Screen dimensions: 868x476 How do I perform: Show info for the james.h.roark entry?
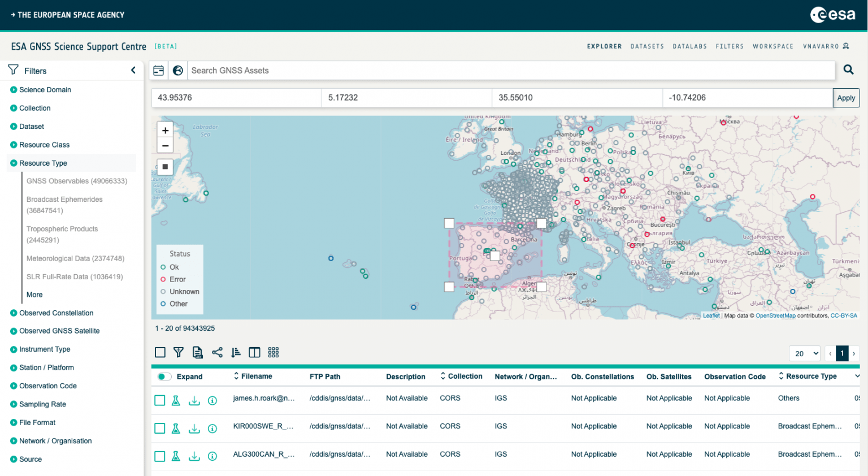coord(212,400)
